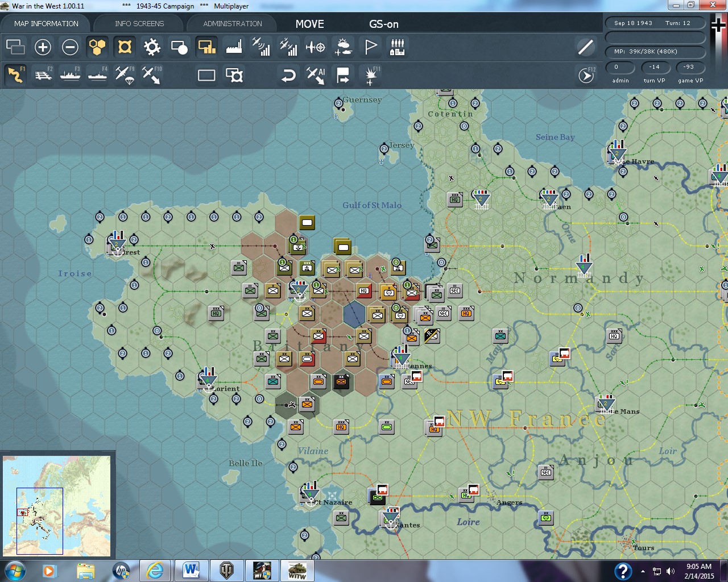Image resolution: width=728 pixels, height=582 pixels.
Task: Select the Brest port icon on map
Action: tap(117, 243)
